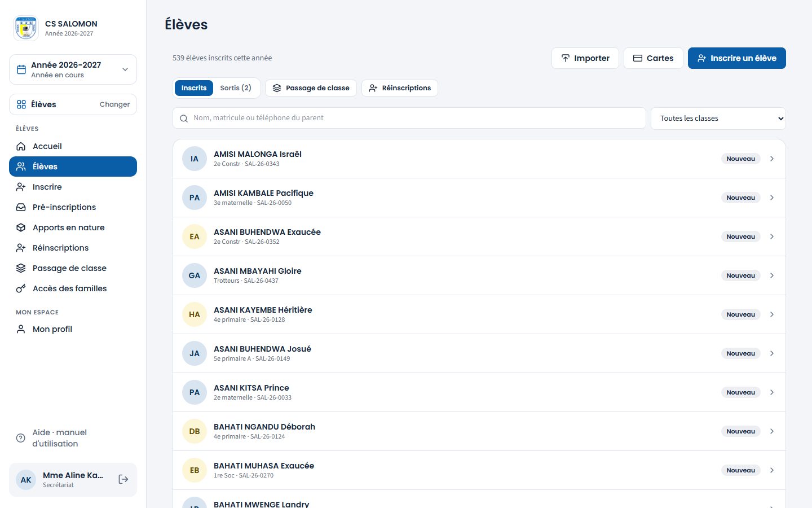Click the key icon for Accès des familles

[21, 288]
